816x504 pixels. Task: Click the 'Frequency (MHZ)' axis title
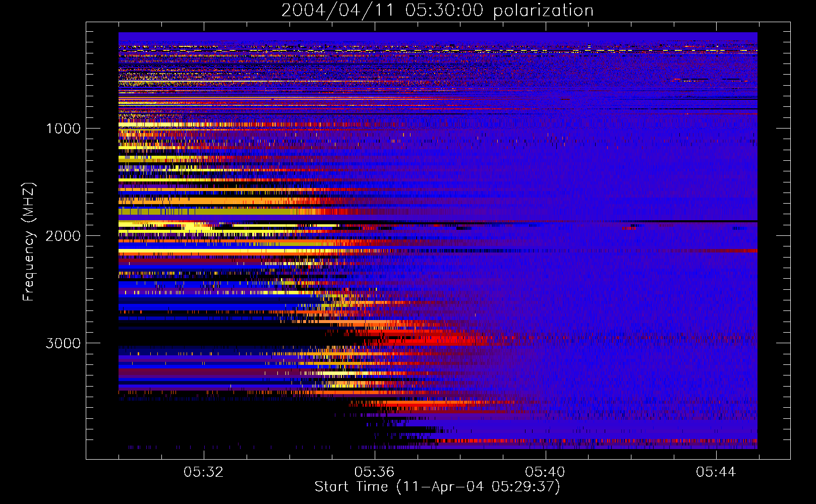tap(28, 242)
